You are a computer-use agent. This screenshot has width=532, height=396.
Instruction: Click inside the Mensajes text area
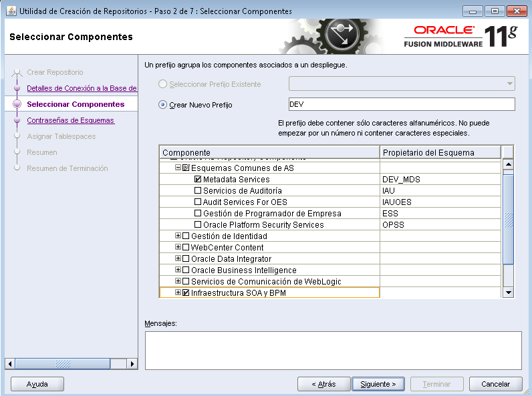pyautogui.click(x=334, y=351)
